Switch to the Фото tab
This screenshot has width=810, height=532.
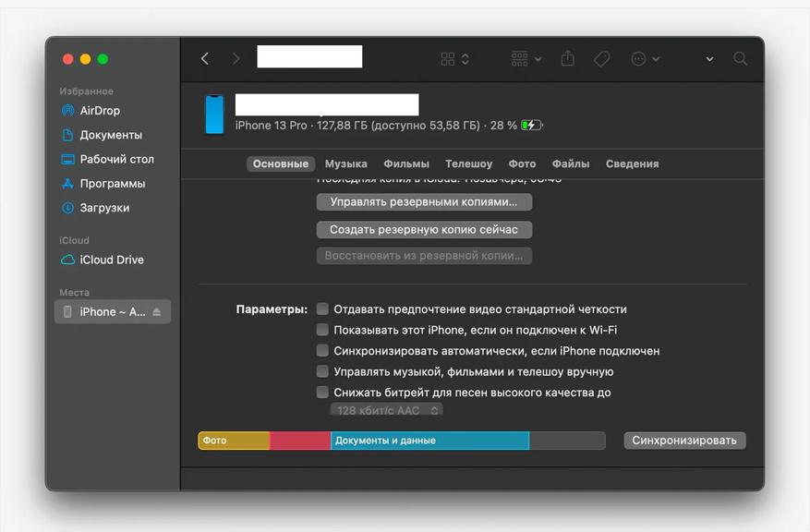(522, 163)
